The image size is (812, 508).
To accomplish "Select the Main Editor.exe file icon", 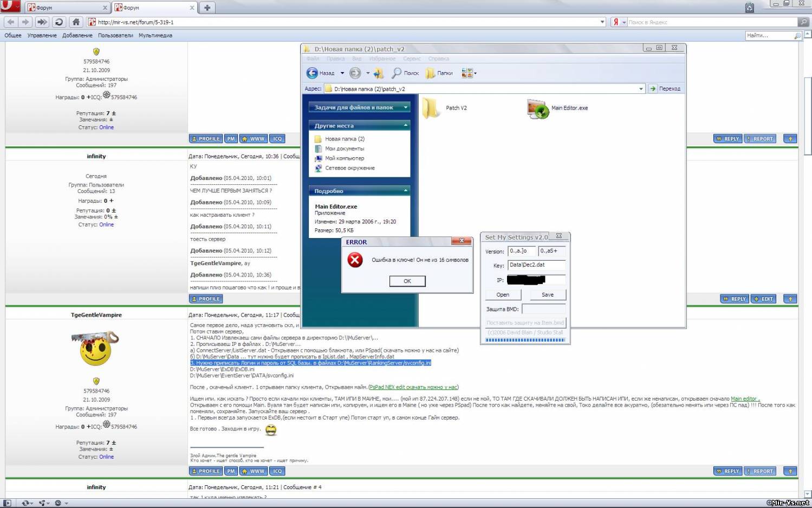I will (537, 108).
